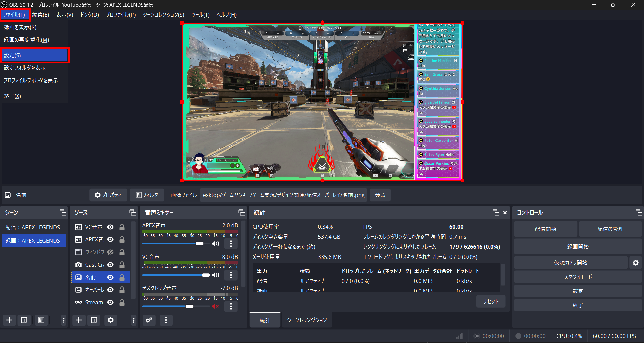
Task: Open virtual camera settings gear
Action: click(x=636, y=263)
